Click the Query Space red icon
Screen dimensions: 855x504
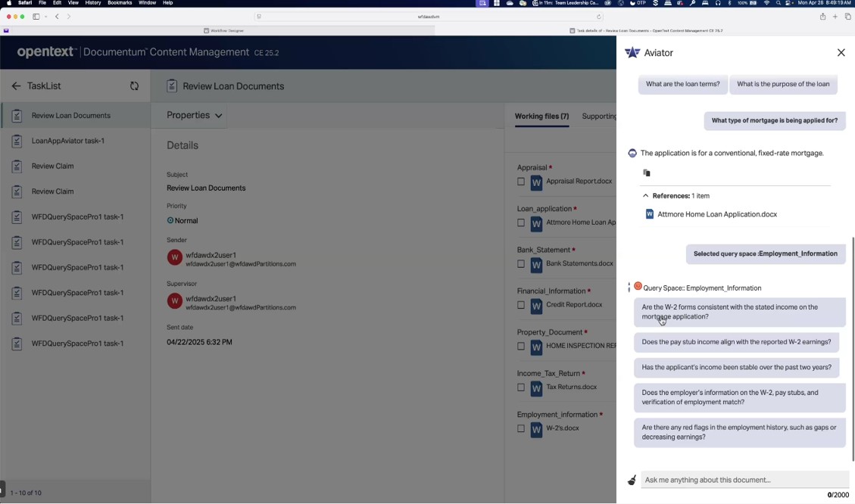click(638, 287)
